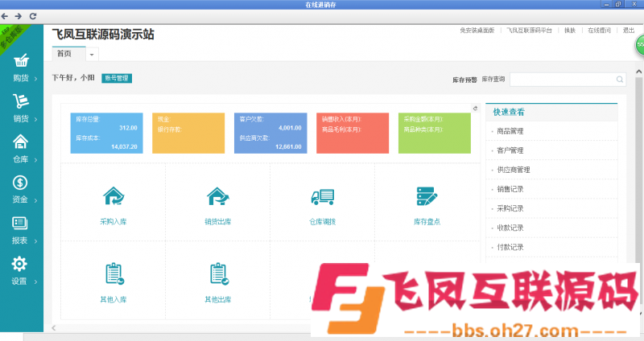Click the 账号管理 account management button
The image size is (644, 341).
117,78
